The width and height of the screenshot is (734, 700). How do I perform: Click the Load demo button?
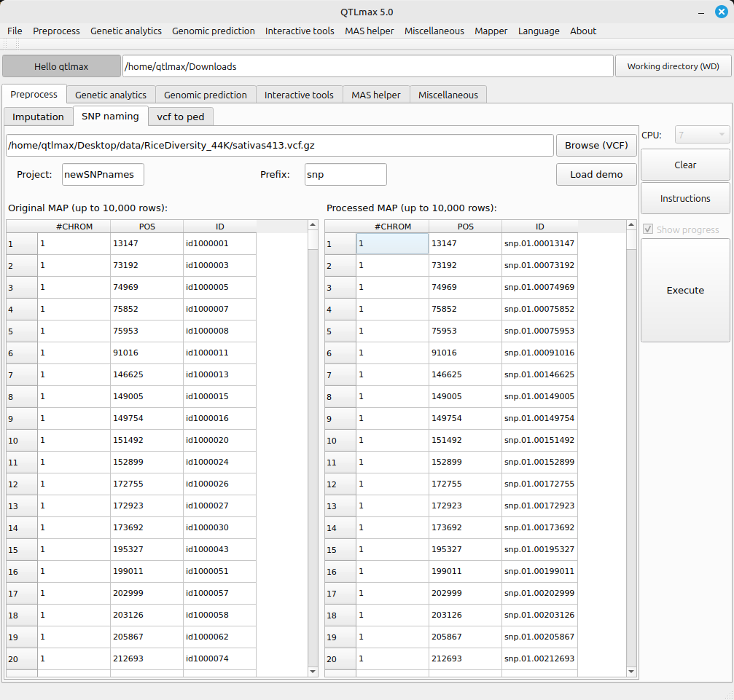coord(596,174)
